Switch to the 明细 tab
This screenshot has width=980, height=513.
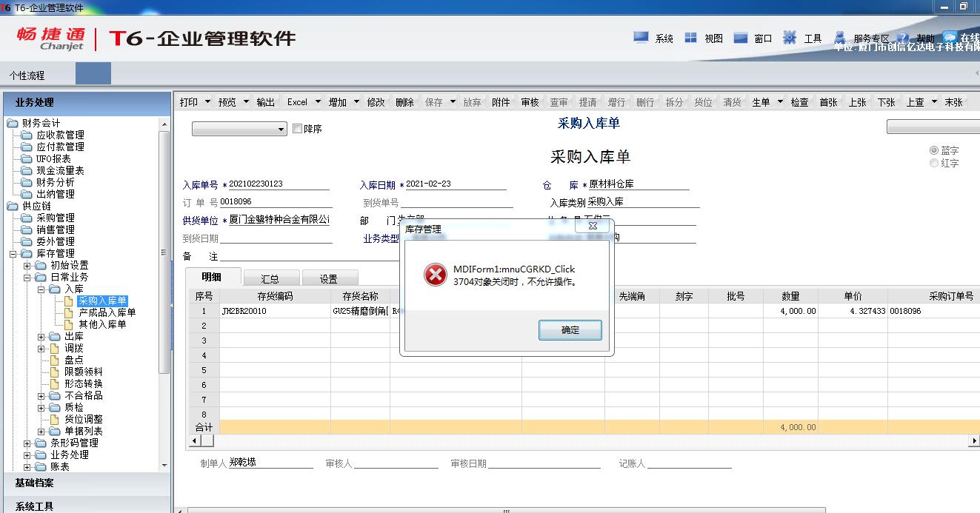212,278
